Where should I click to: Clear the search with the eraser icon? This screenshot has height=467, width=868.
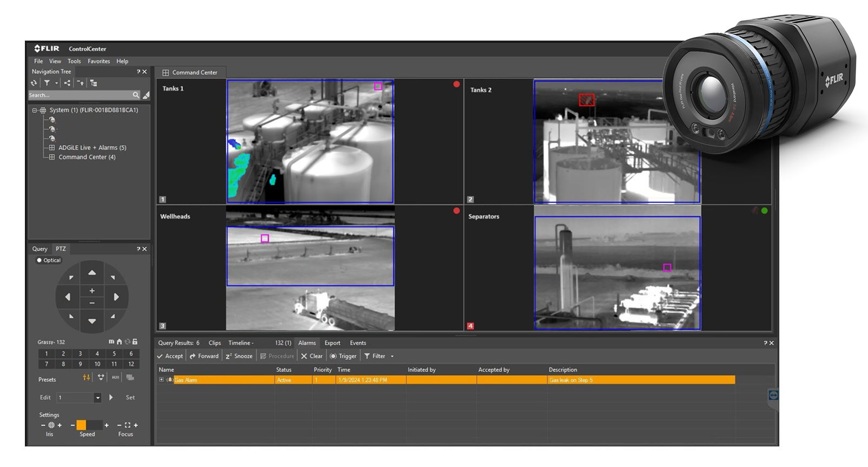[146, 95]
